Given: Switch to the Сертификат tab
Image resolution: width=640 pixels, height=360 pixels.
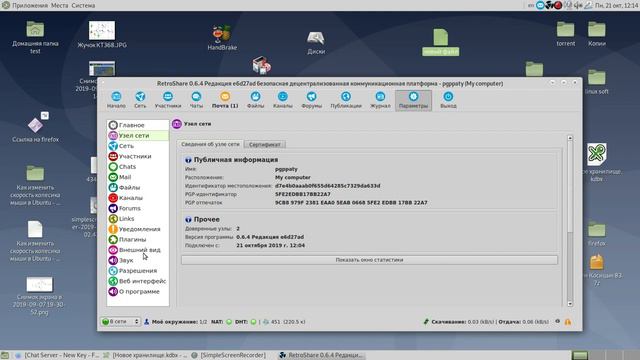Looking at the screenshot, I should [x=264, y=144].
